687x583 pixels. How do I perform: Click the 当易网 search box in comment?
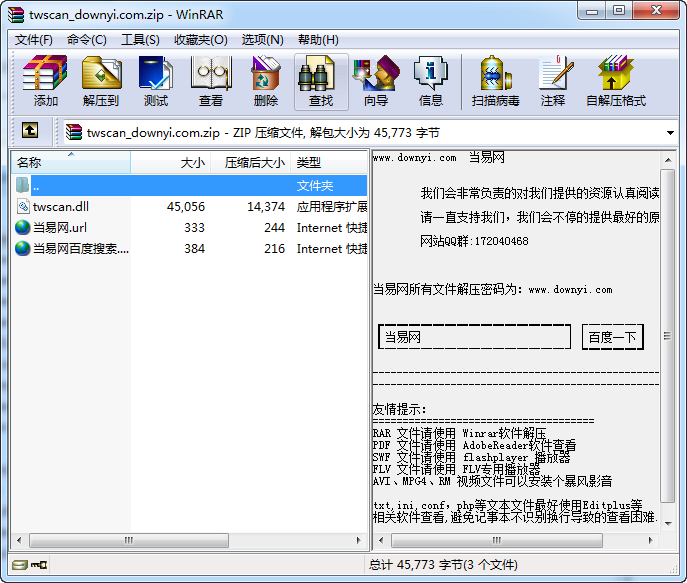pyautogui.click(x=475, y=337)
